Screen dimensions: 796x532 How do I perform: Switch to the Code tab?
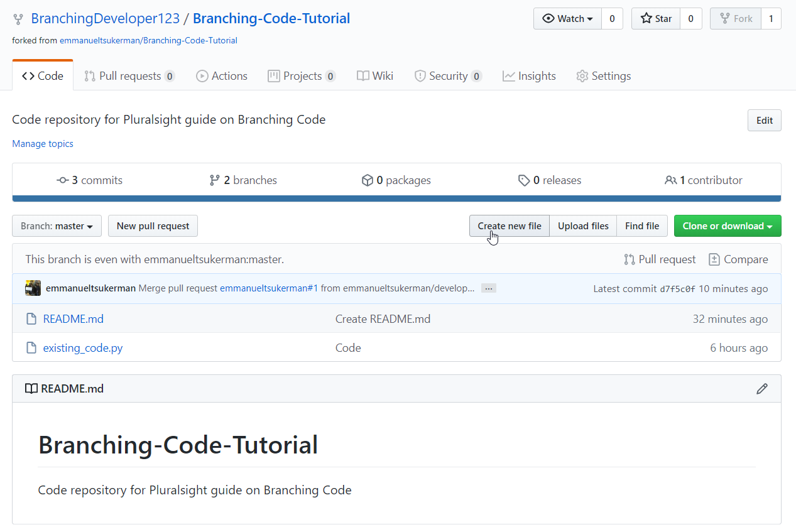pos(43,76)
